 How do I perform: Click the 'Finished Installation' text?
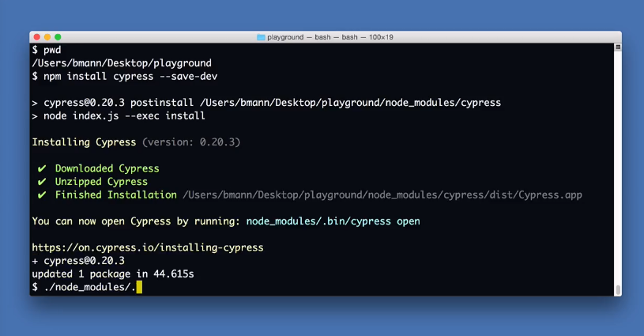tap(116, 194)
